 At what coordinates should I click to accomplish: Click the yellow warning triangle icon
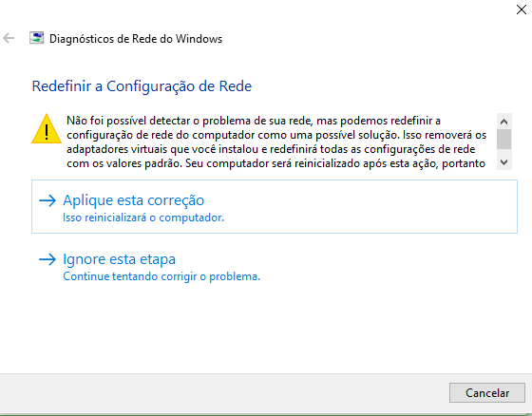47,129
